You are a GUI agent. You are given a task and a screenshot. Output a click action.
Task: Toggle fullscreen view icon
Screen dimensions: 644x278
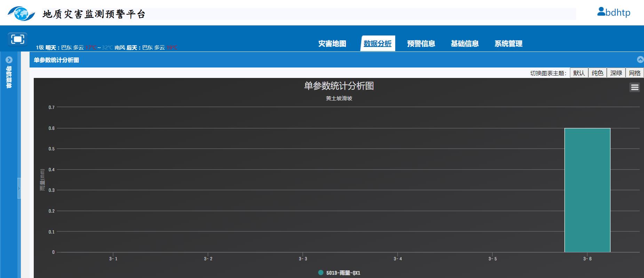[x=17, y=39]
